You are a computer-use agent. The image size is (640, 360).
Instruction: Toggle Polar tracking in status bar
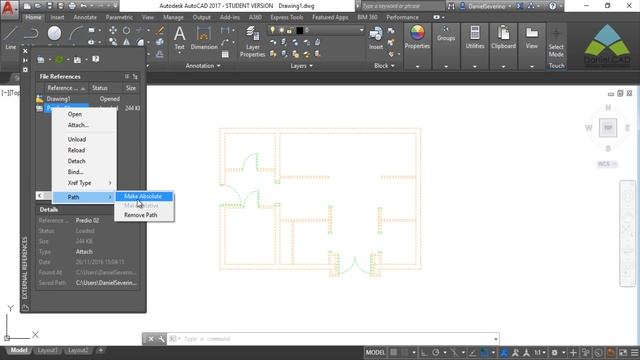click(x=436, y=352)
